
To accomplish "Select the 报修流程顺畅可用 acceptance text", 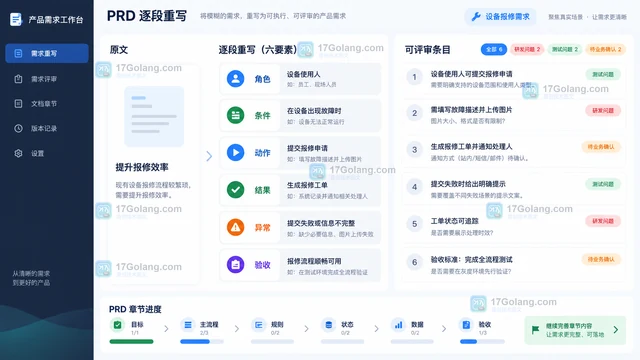I will (x=314, y=261).
